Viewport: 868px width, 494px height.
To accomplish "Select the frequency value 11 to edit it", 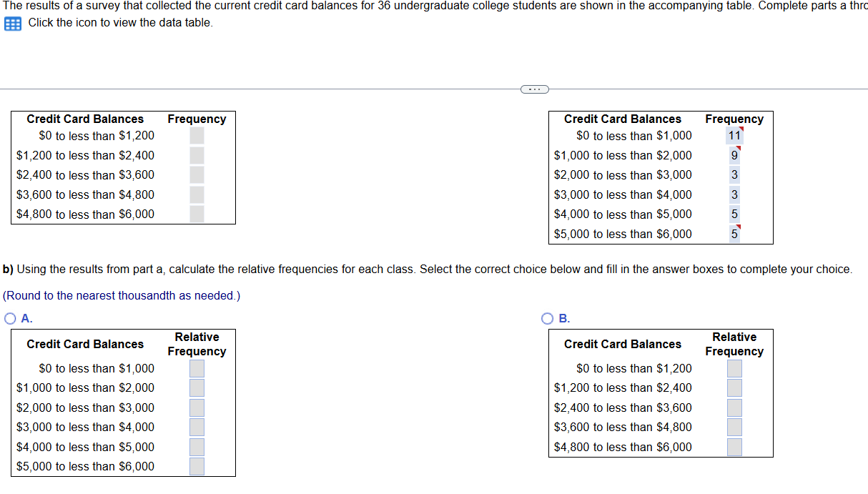I will (x=734, y=135).
